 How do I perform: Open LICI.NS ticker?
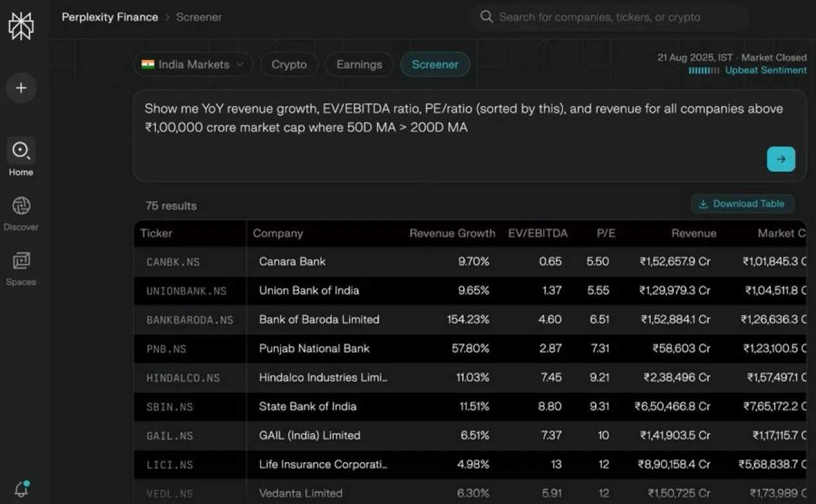170,465
